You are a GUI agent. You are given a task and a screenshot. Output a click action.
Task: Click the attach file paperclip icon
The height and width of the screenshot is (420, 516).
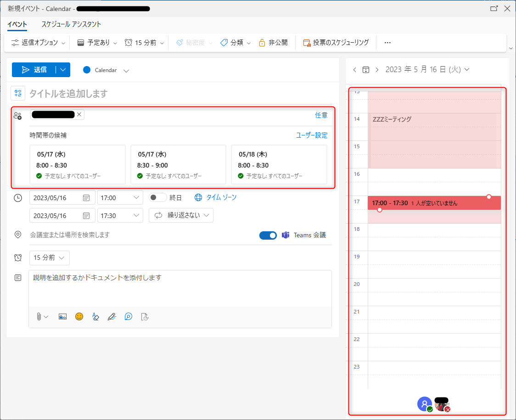(x=39, y=317)
